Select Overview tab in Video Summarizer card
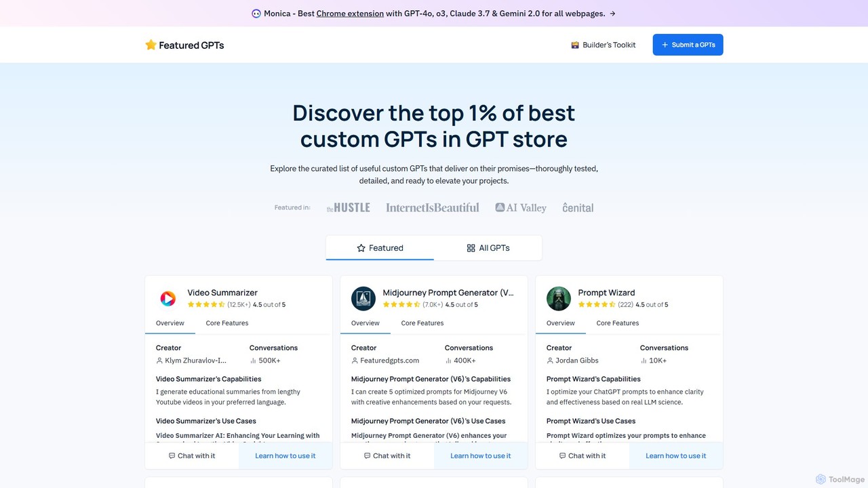 (x=170, y=323)
